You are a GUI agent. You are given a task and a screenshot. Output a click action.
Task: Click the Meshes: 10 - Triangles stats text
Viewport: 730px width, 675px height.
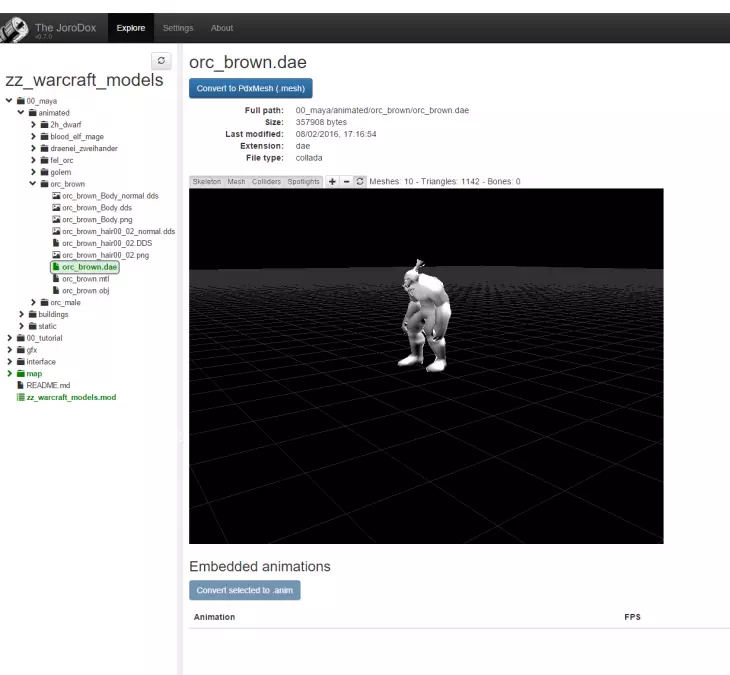pyautogui.click(x=445, y=182)
